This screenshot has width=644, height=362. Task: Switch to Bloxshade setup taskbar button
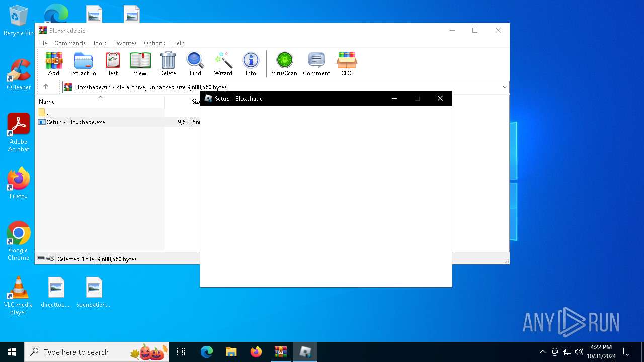point(305,352)
